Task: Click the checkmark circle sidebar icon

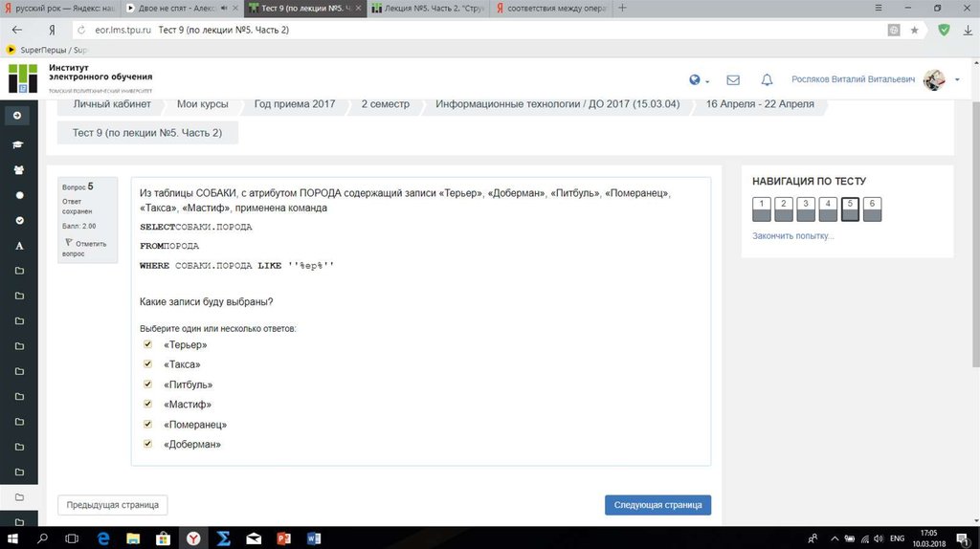Action: (19, 221)
